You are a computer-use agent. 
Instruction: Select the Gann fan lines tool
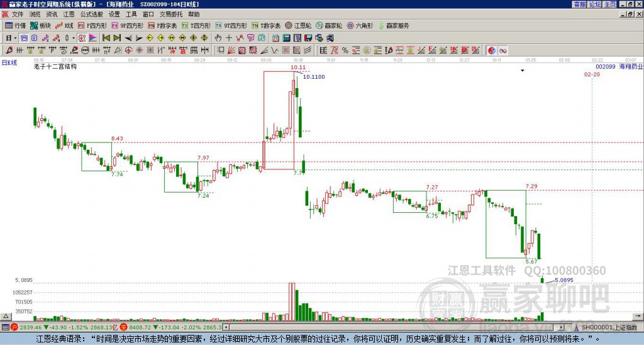231,50
